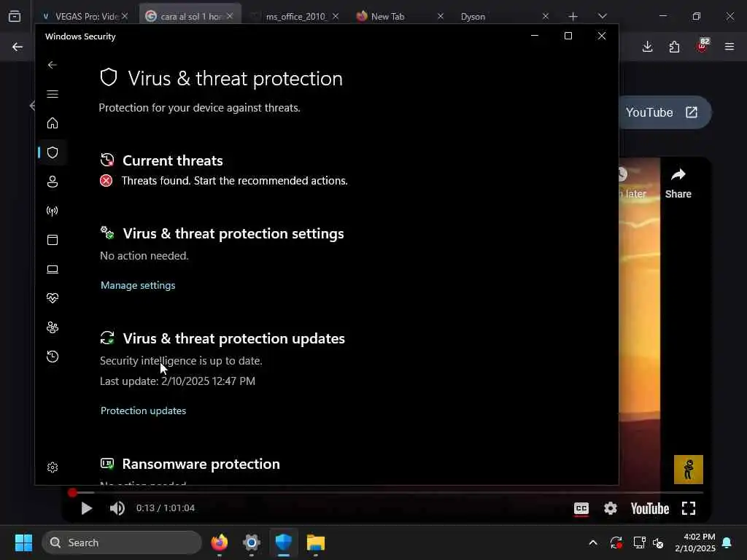The image size is (747, 560).
Task: Switch to the ms_office_2010 browser tab
Action: pos(295,17)
